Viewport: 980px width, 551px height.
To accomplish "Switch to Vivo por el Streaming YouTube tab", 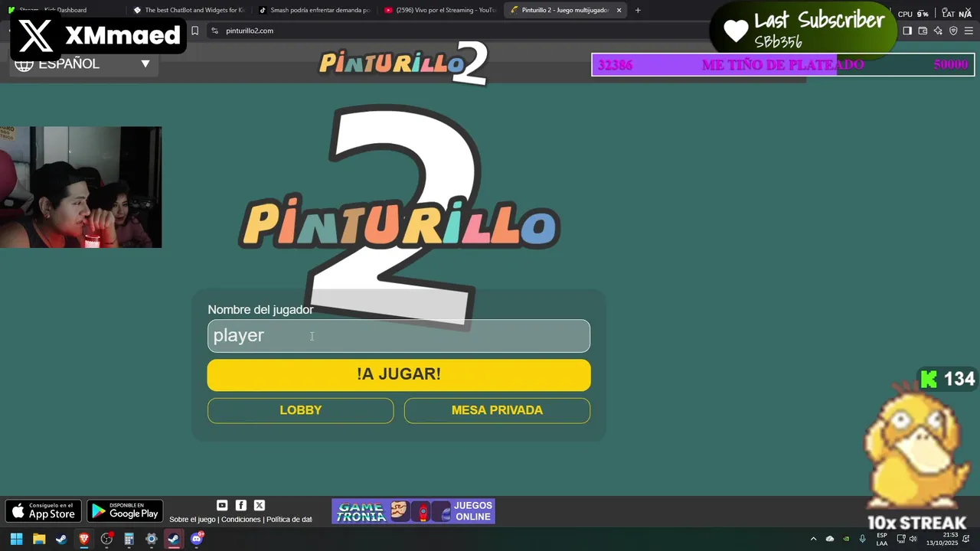I will click(439, 10).
